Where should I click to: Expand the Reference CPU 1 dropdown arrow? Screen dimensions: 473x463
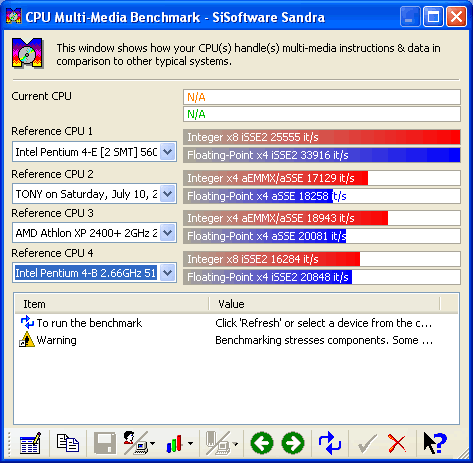168,152
